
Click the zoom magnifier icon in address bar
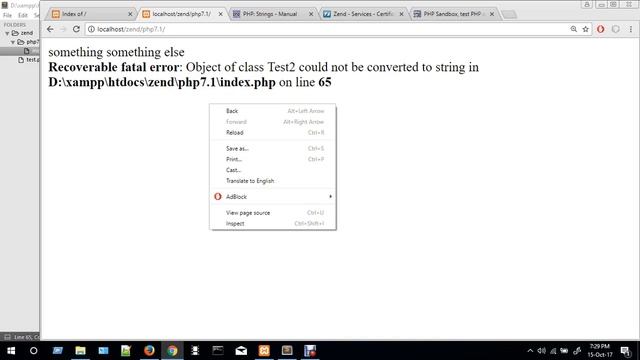(573, 29)
